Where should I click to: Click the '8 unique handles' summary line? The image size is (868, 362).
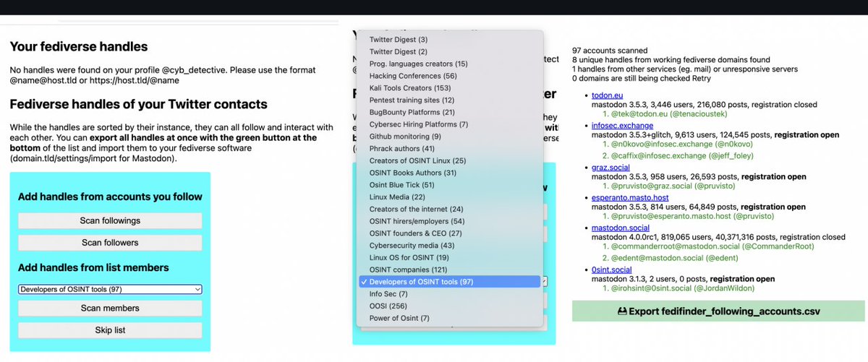[x=671, y=60]
